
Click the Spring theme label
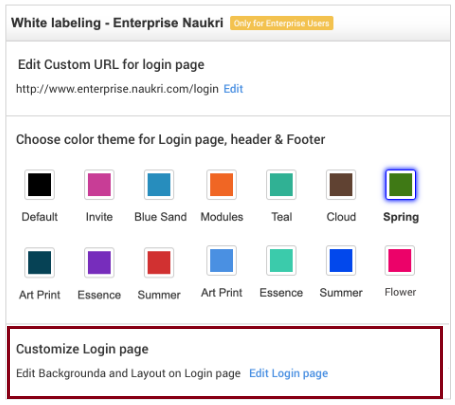pyautogui.click(x=401, y=217)
